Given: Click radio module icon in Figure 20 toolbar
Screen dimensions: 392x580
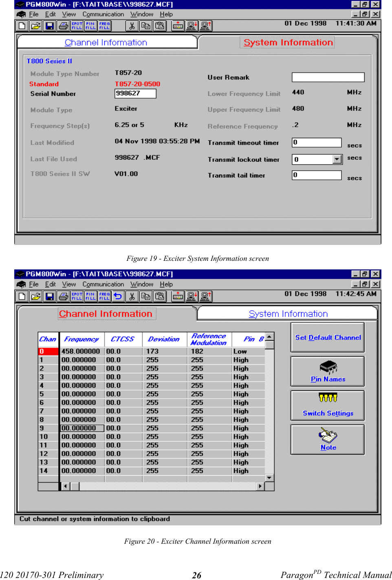Looking at the screenshot, I should click(178, 296).
